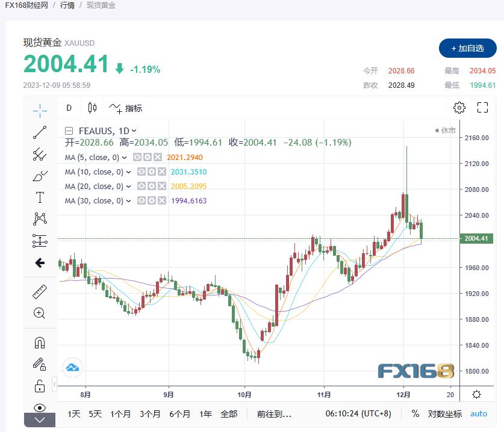Screen dimensions: 504x432
Task: Enter fullscreen chart mode
Action: coord(482,108)
